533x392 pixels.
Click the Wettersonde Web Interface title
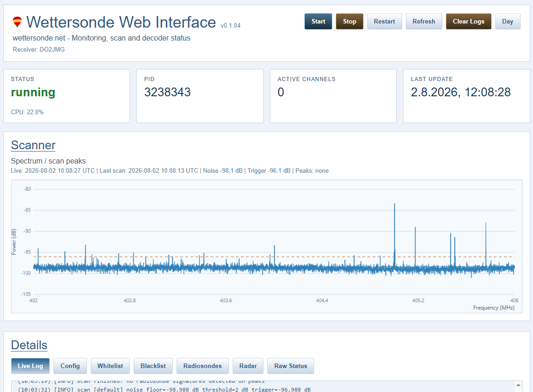click(x=121, y=23)
